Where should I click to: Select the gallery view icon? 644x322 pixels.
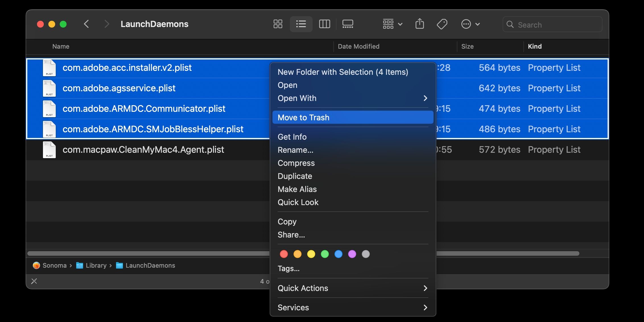pyautogui.click(x=348, y=24)
